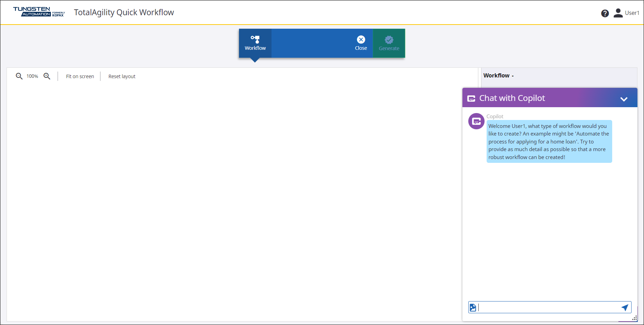The width and height of the screenshot is (644, 325).
Task: Click the Workflow properties panel header
Action: [x=498, y=76]
